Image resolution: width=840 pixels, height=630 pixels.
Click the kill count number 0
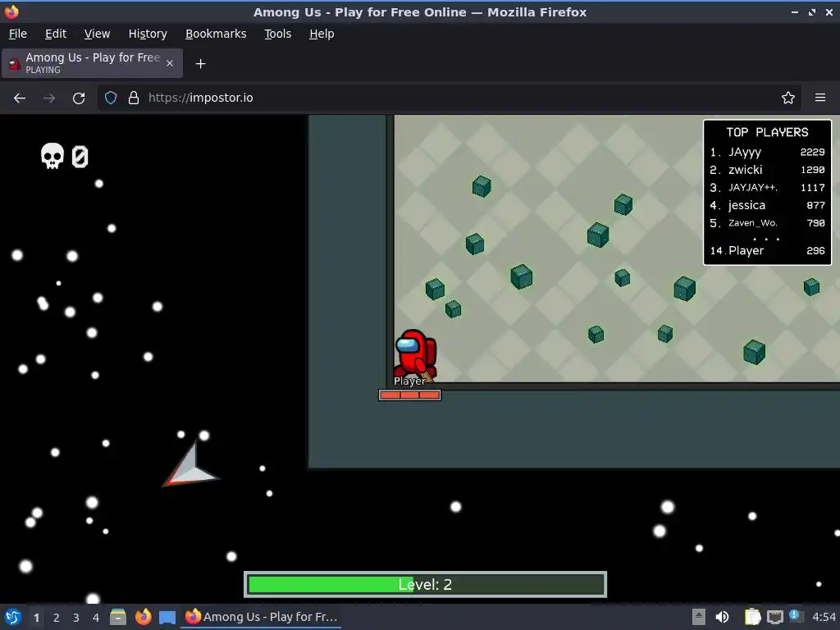[80, 157]
